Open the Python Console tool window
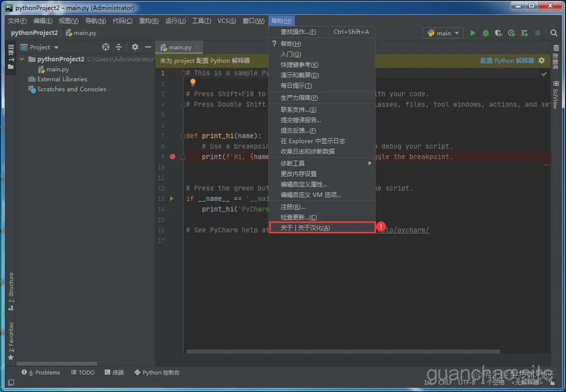 157,372
